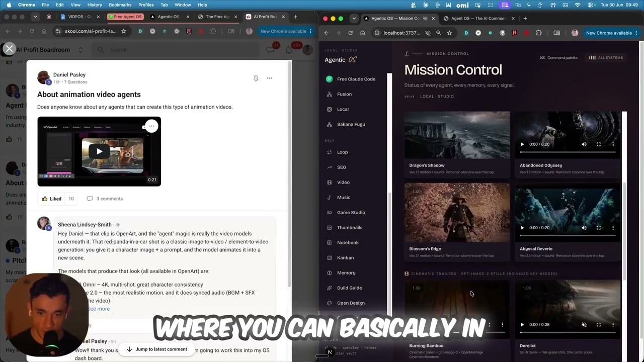Toggle fullscreen on the Derelict video
The height and width of the screenshot is (362, 644).
coord(599,325)
